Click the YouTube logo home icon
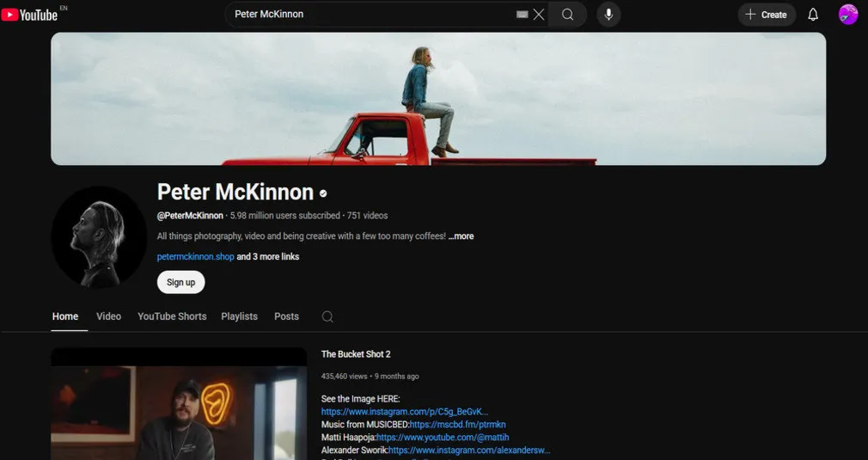The width and height of the screenshot is (868, 460). coord(29,15)
